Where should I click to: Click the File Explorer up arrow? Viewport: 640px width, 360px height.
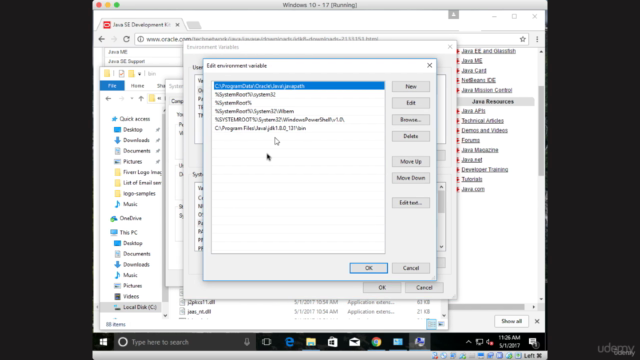pos(141,99)
